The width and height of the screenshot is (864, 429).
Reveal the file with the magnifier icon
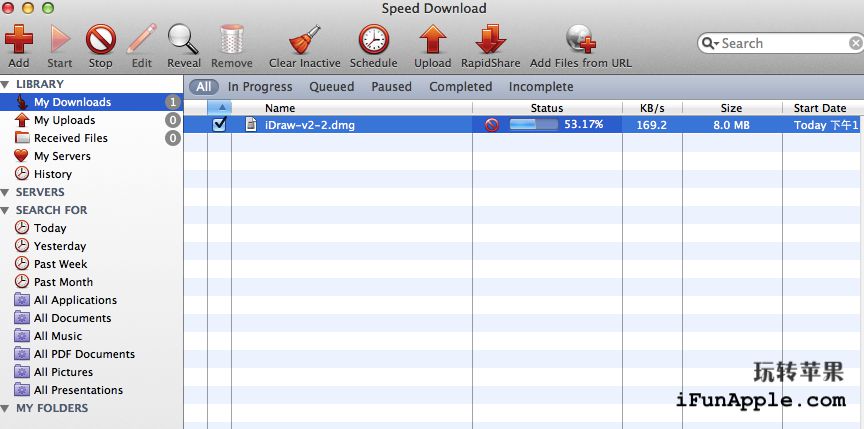(183, 40)
